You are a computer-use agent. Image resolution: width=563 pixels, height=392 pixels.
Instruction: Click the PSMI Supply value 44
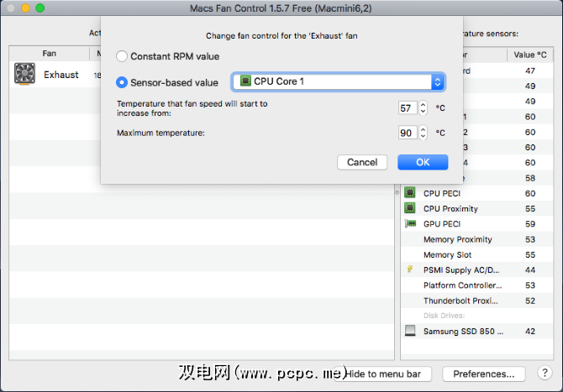pyautogui.click(x=530, y=269)
